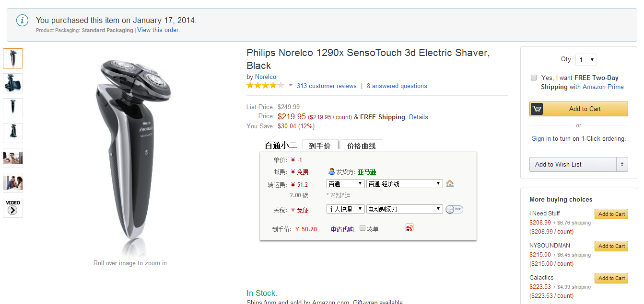Click the Amazon Prime link
This screenshot has height=304, width=644.
click(x=603, y=87)
